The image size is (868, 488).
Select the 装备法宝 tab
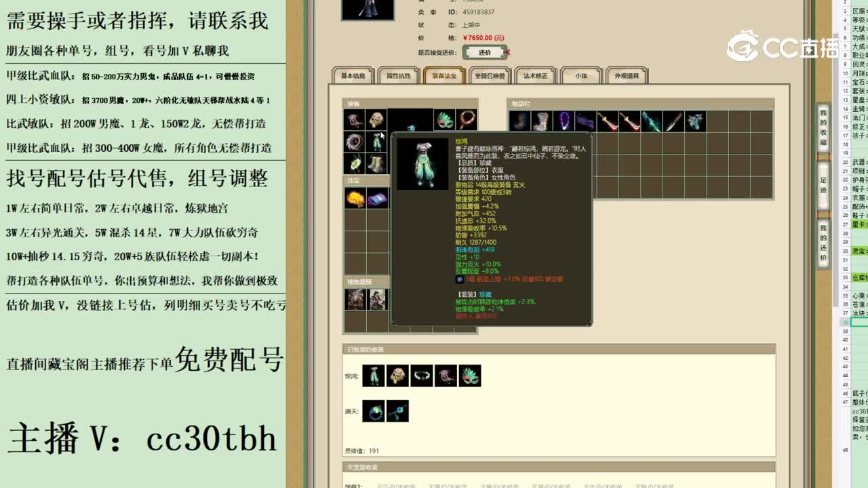click(x=444, y=76)
